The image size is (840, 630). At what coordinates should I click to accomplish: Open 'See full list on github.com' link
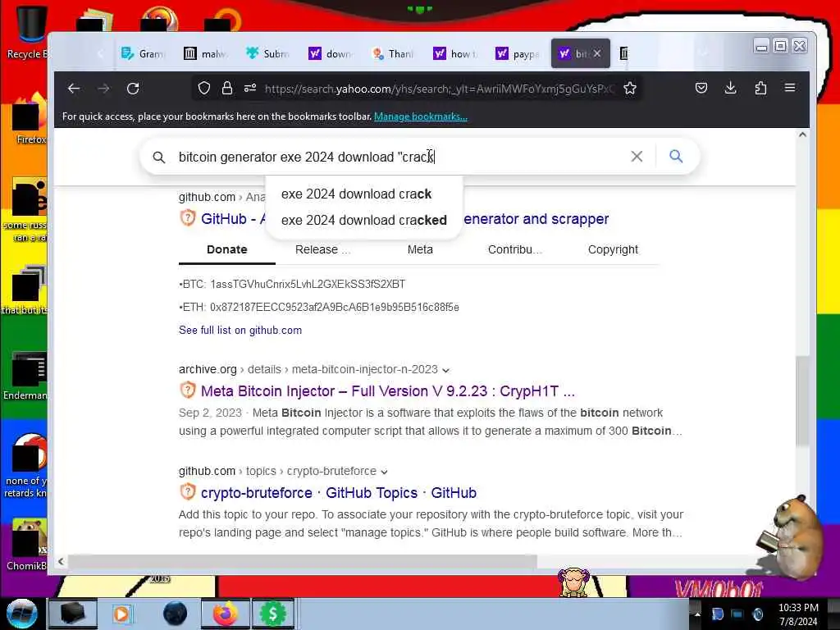point(240,330)
